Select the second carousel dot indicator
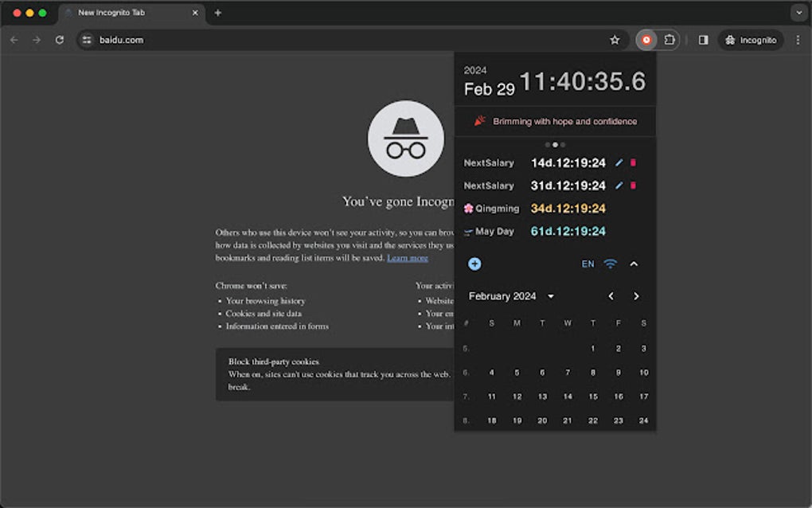The width and height of the screenshot is (812, 508). (556, 144)
